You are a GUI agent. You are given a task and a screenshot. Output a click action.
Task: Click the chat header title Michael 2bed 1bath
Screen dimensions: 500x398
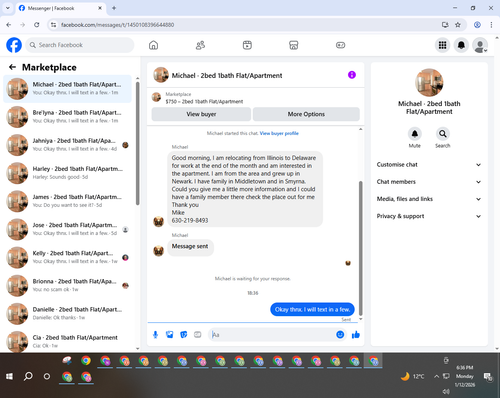coord(227,76)
